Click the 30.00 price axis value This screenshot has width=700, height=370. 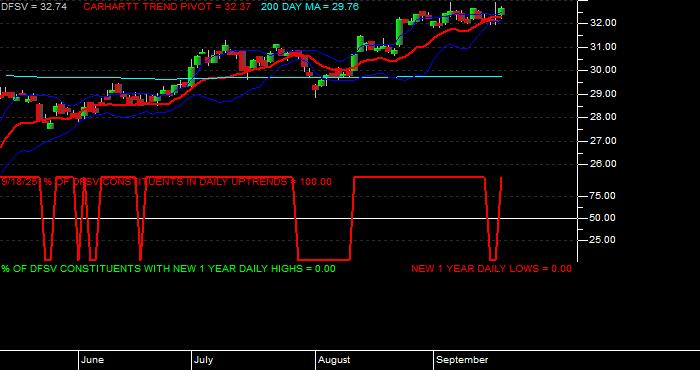click(x=603, y=70)
